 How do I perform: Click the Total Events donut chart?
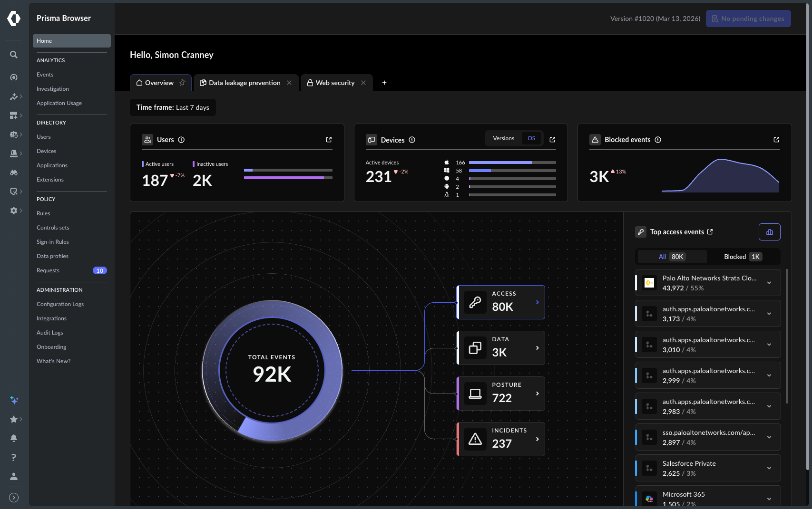[272, 371]
